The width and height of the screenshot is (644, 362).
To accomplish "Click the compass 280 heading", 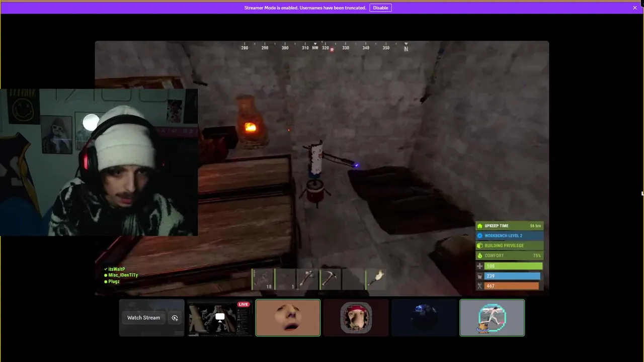I will [245, 48].
